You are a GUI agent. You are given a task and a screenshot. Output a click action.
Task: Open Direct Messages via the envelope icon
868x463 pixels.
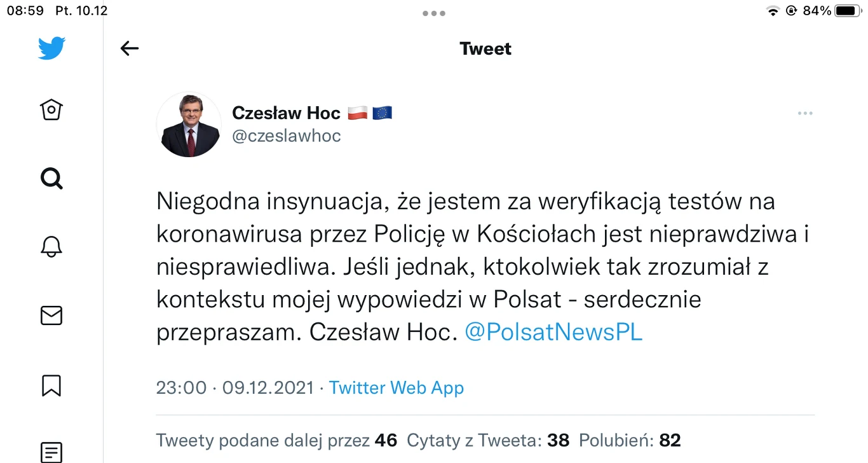(x=51, y=315)
